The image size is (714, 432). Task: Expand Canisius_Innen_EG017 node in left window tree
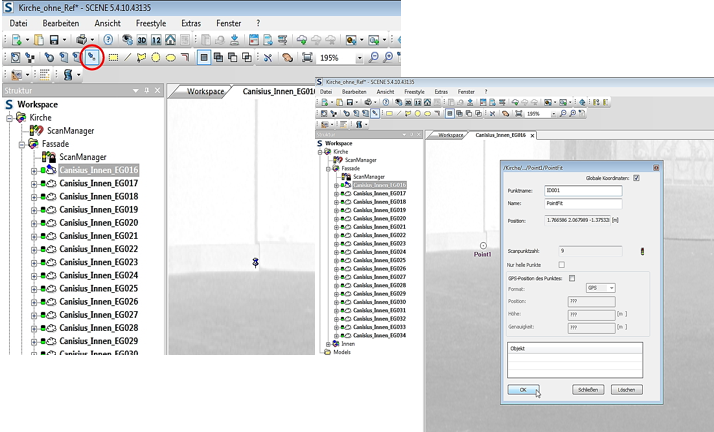click(34, 184)
